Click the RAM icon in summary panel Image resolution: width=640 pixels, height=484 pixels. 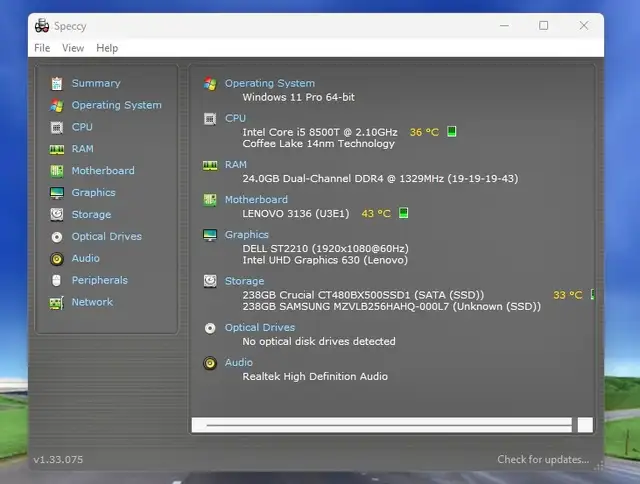point(210,165)
